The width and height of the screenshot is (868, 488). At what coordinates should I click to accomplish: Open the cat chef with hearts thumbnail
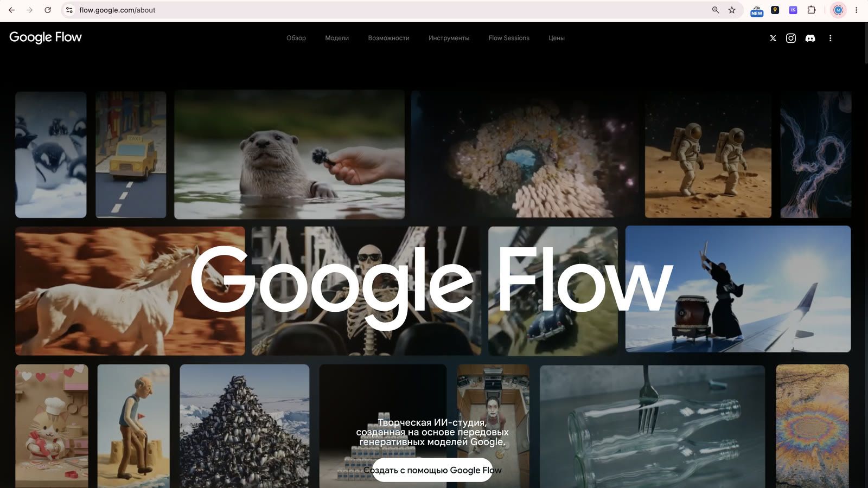52,426
